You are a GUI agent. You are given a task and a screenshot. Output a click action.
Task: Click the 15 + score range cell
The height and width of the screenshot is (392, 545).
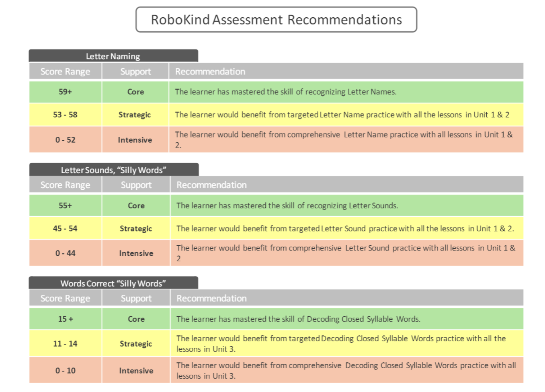click(65, 319)
